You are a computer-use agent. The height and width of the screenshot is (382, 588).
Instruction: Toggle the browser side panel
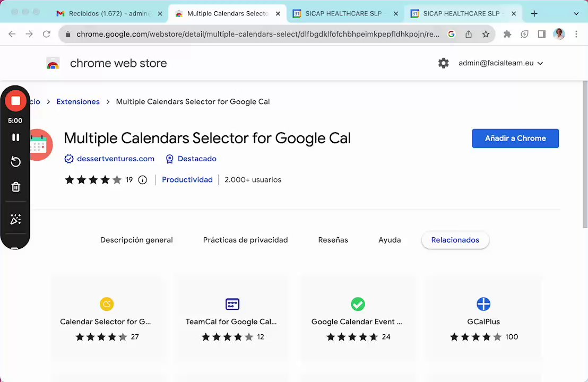542,34
